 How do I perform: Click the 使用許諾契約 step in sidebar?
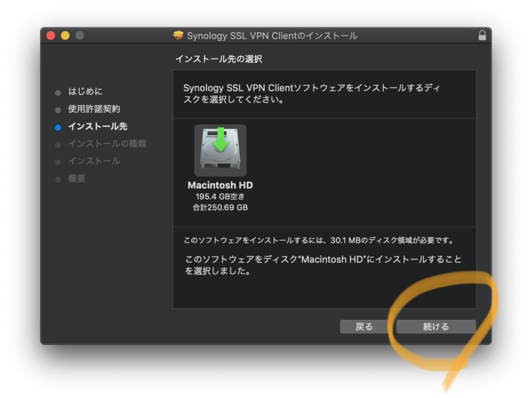tap(94, 109)
